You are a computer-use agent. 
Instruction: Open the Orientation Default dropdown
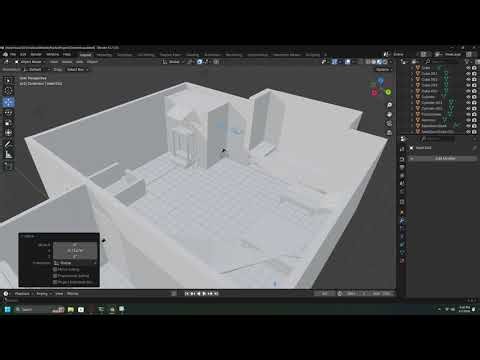(x=37, y=69)
